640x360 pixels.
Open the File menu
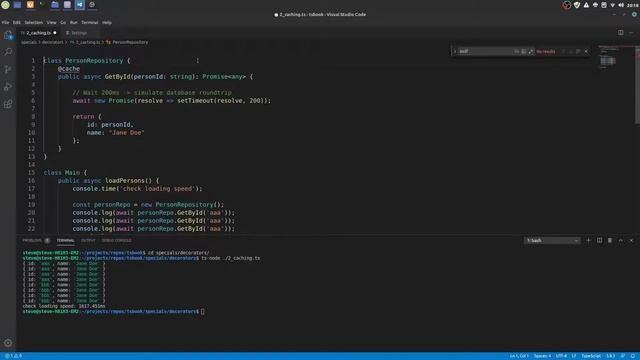pyautogui.click(x=5, y=22)
